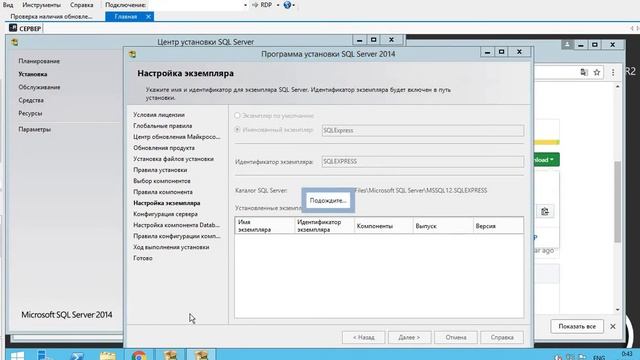Image resolution: width=640 pixels, height=360 pixels.
Task: Expand the RDP protocol dropdown arrow
Action: pos(278,5)
